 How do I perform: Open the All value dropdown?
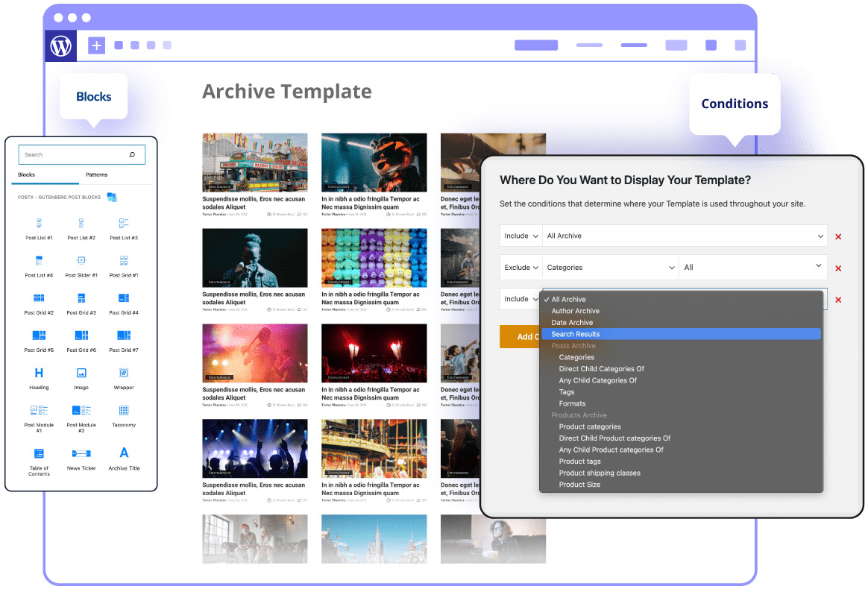753,268
